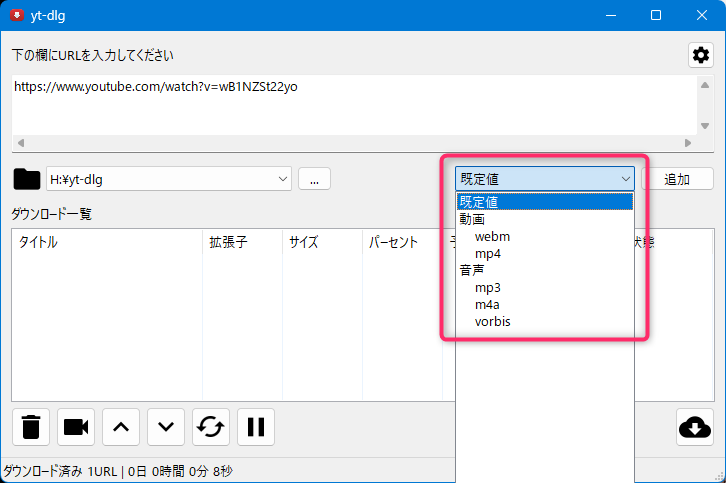The width and height of the screenshot is (726, 483).
Task: Click the trash delete icon
Action: point(31,427)
